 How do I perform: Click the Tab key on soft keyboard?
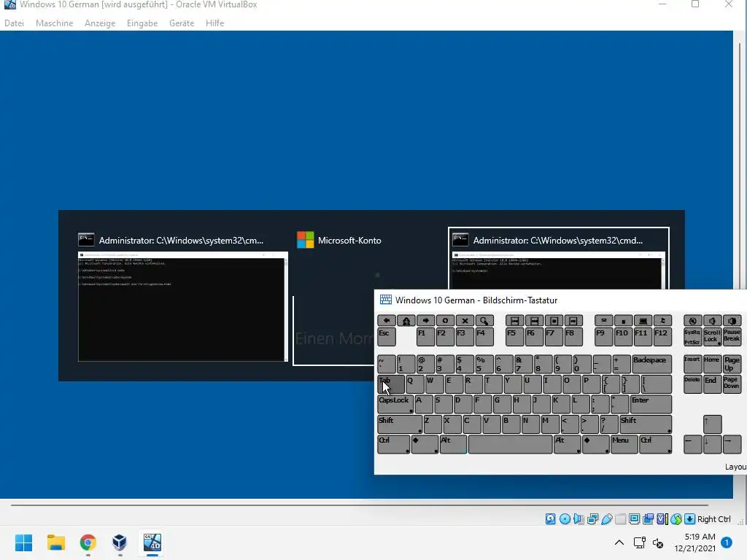tap(391, 384)
